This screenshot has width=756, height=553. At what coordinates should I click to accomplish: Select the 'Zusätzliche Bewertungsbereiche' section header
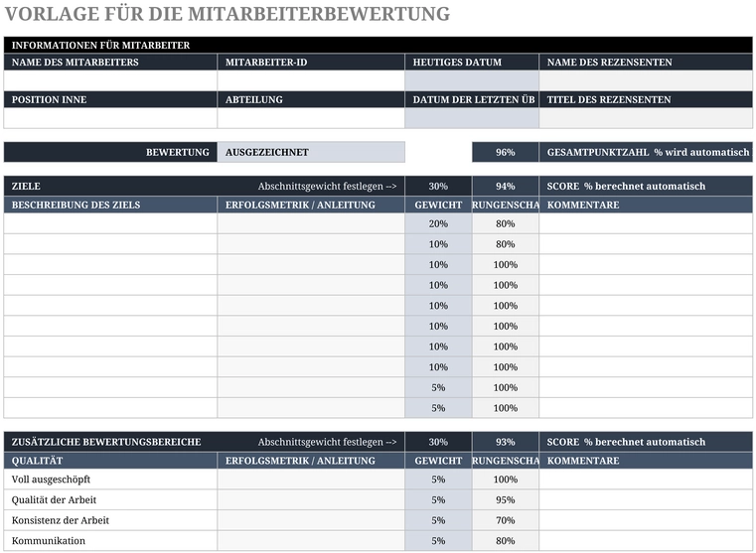pyautogui.click(x=204, y=442)
